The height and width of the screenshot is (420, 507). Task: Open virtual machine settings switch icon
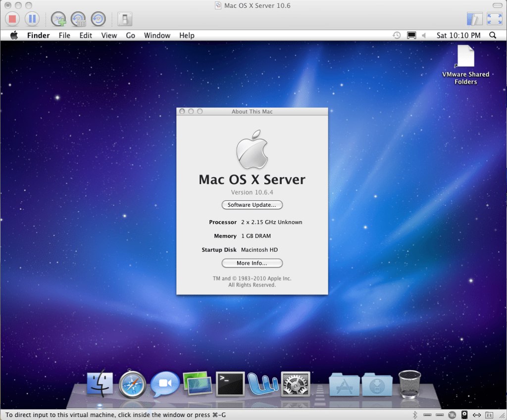pos(125,19)
